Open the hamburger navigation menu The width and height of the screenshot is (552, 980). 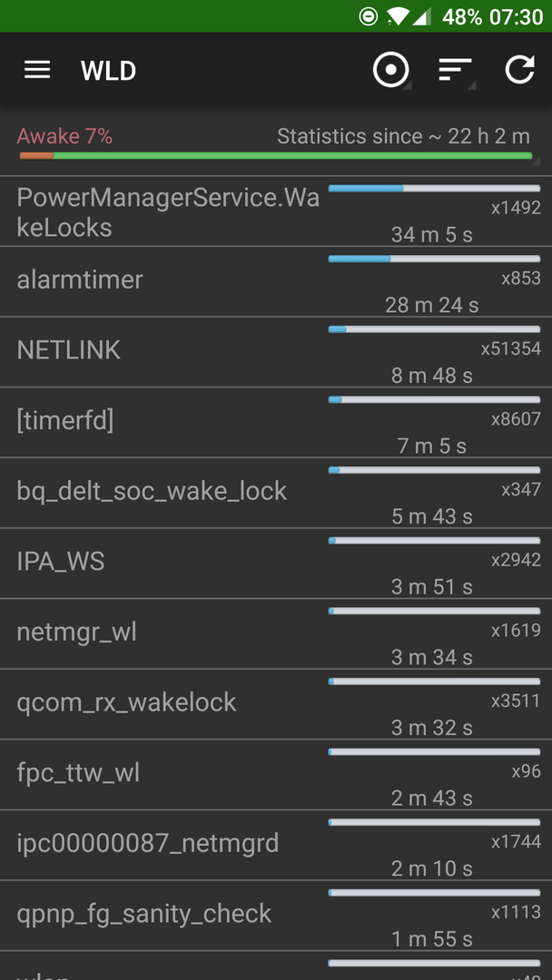(37, 71)
